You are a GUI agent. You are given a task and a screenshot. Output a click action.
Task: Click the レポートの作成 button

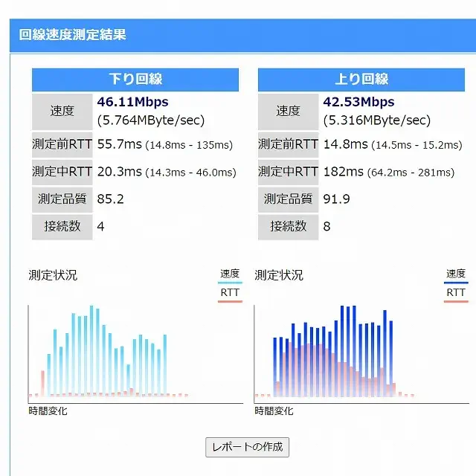tap(247, 447)
